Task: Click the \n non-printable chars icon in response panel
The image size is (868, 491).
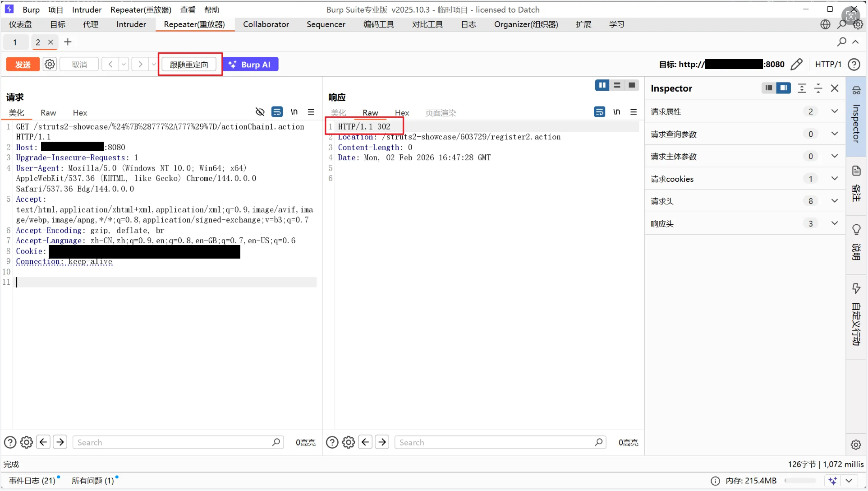Action: 616,112
